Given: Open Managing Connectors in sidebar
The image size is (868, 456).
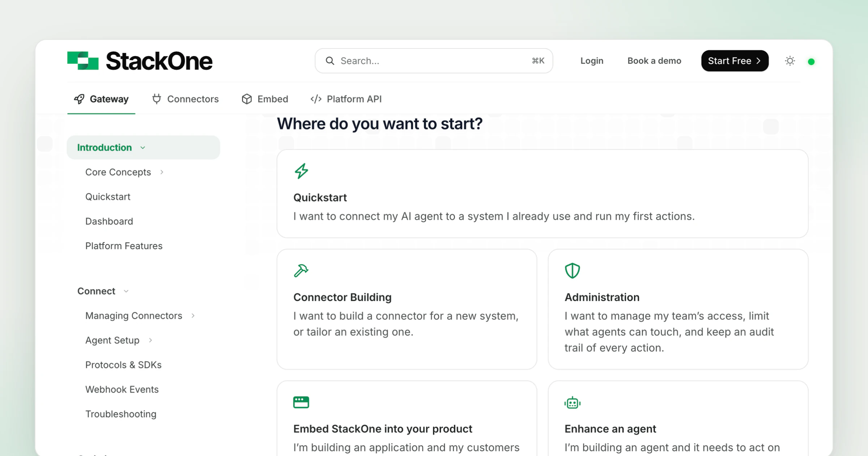Looking at the screenshot, I should coord(133,316).
